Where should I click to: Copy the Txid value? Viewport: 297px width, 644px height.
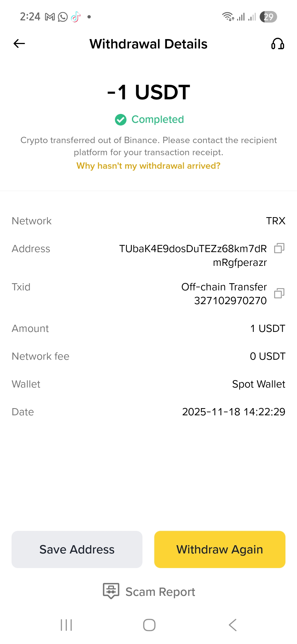click(x=279, y=293)
